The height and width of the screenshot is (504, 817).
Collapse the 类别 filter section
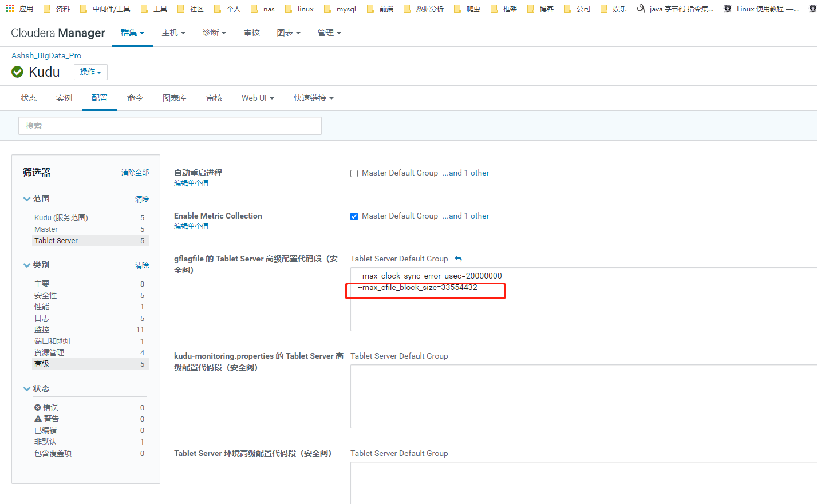coord(36,265)
